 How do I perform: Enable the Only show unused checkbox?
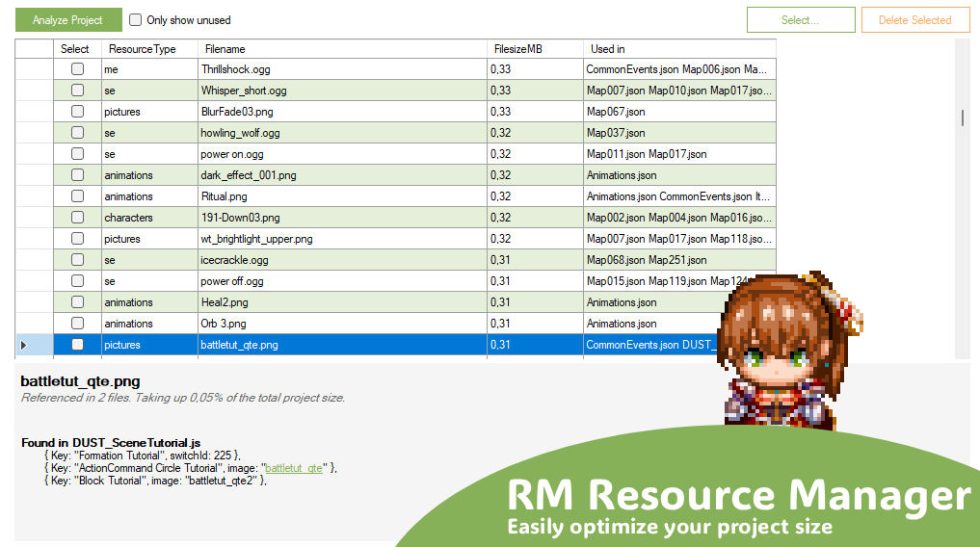(x=135, y=20)
